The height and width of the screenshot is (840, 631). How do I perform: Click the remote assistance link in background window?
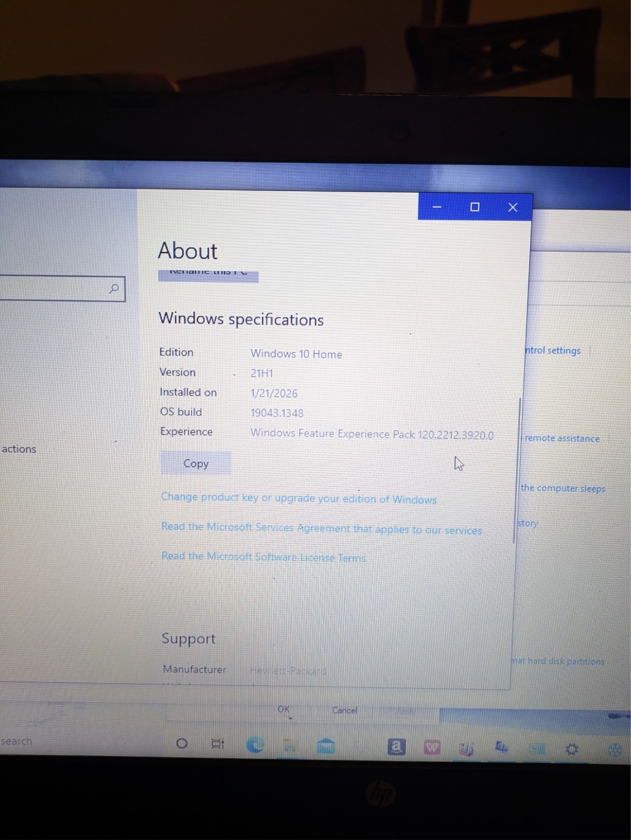pyautogui.click(x=562, y=438)
